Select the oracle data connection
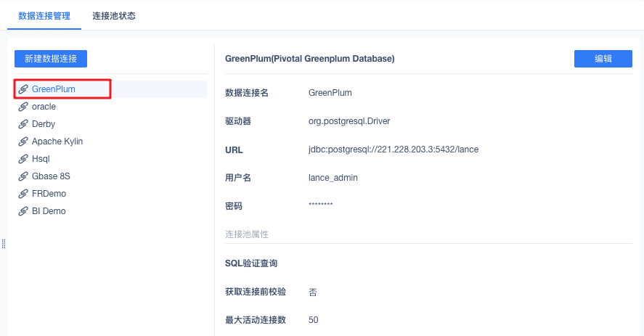The width and height of the screenshot is (644, 336). pyautogui.click(x=44, y=107)
